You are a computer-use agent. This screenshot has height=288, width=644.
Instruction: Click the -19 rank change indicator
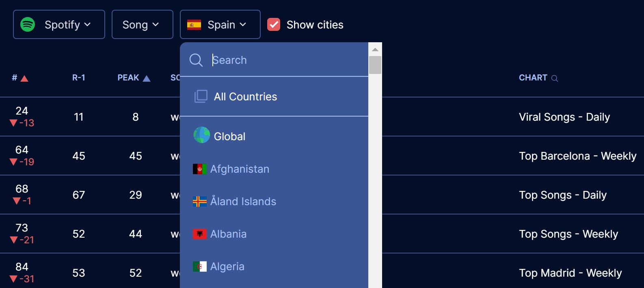point(22,162)
